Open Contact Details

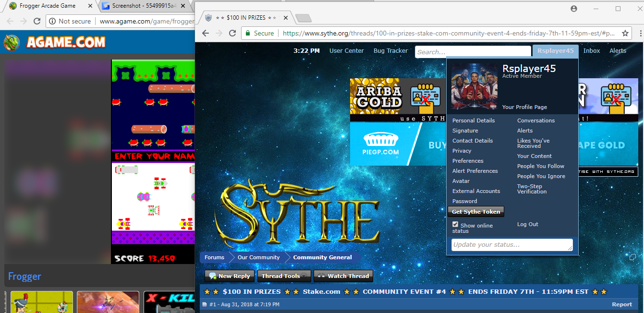[473, 141]
